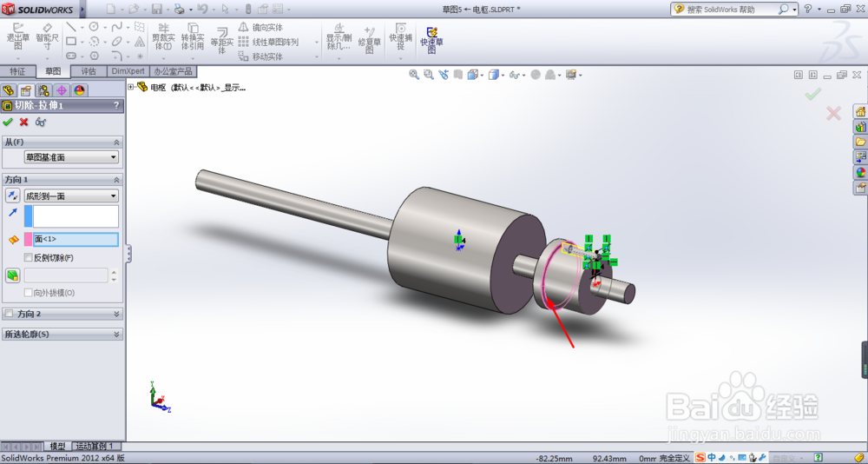The height and width of the screenshot is (464, 868).
Task: Open the SolidWorks Resources task pane tab
Action: [860, 112]
